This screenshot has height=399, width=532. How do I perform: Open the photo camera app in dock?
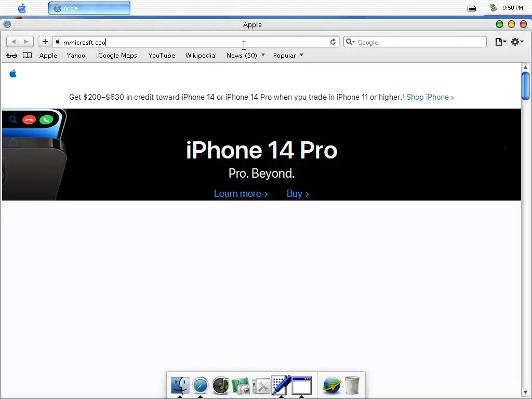tap(241, 386)
